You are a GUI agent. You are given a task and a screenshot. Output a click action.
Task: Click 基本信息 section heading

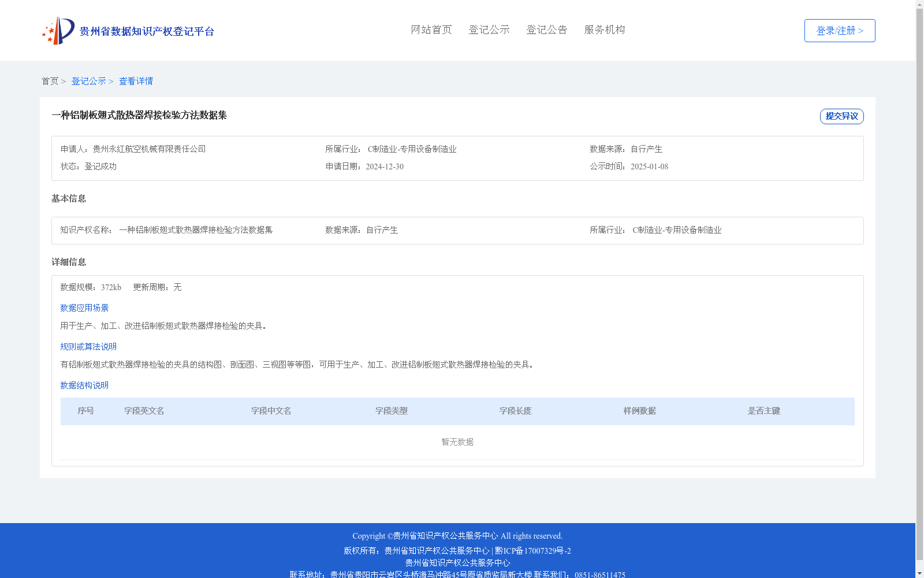tap(69, 198)
